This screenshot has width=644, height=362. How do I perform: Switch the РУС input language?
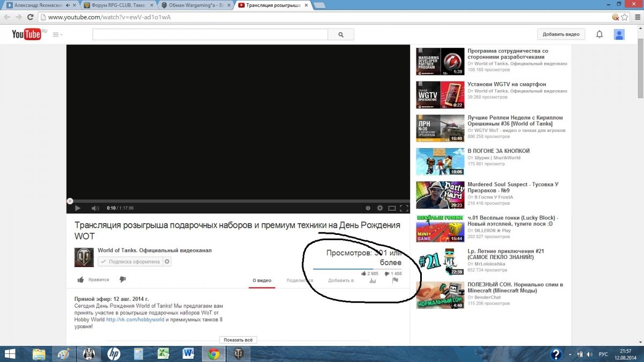tap(604, 354)
